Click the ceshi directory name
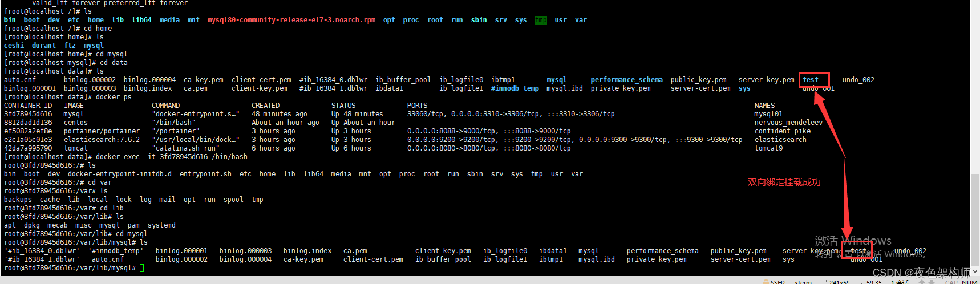 [x=14, y=46]
